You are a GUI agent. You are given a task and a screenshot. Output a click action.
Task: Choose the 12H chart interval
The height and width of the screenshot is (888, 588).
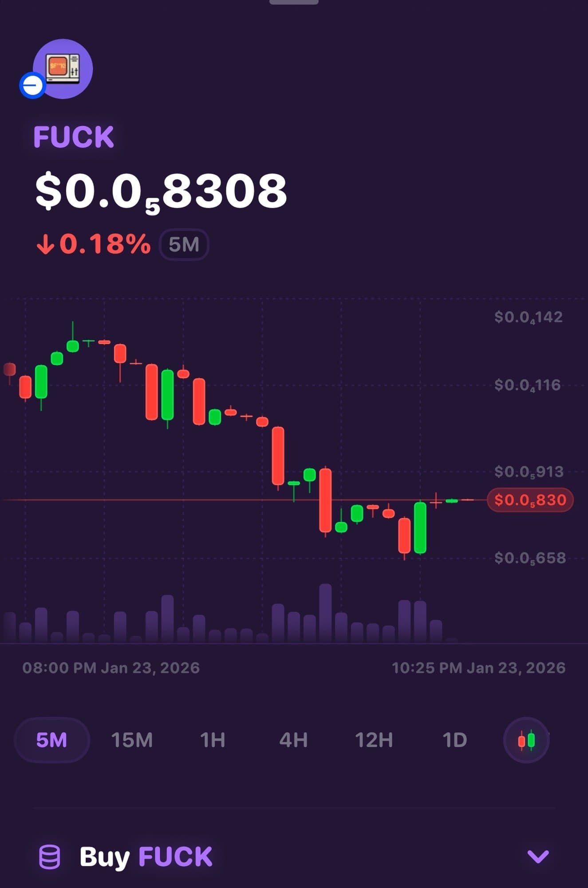[374, 740]
